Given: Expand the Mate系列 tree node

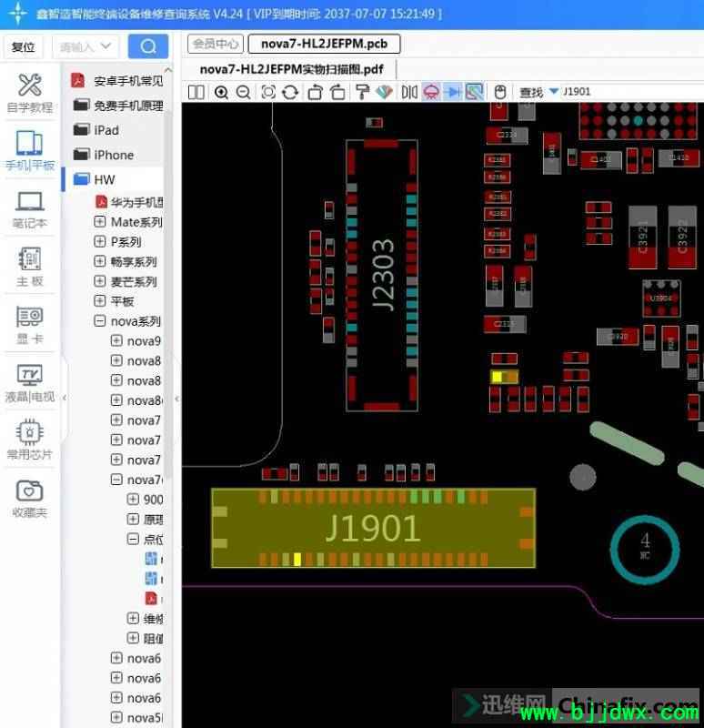Looking at the screenshot, I should point(99,221).
